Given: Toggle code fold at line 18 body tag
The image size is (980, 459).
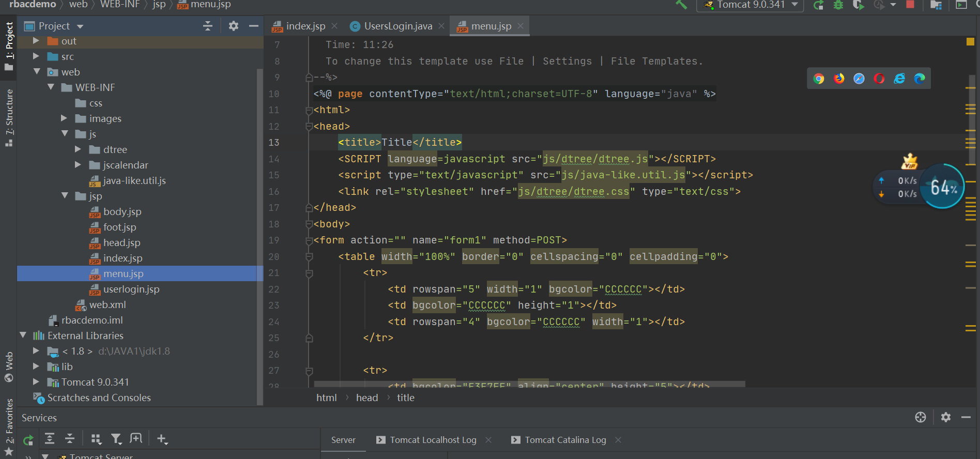Looking at the screenshot, I should pyautogui.click(x=309, y=224).
